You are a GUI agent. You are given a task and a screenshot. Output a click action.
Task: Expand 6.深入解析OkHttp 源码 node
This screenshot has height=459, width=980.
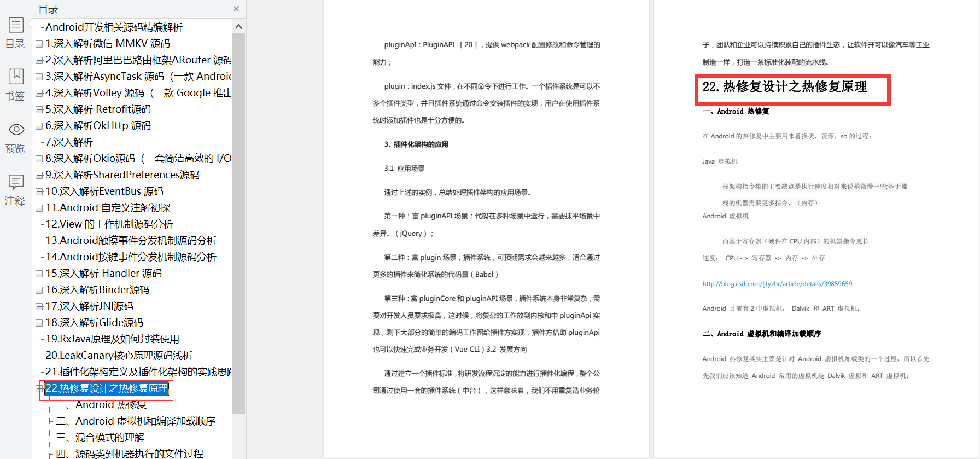tap(39, 126)
